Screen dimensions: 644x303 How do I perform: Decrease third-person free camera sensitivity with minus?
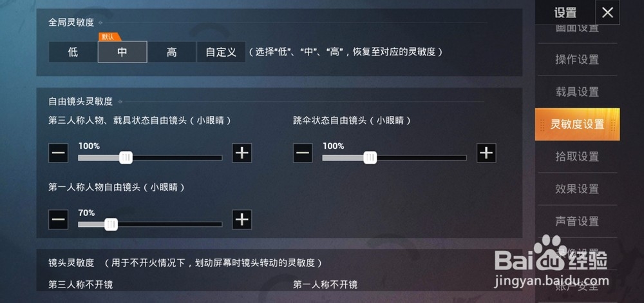click(x=59, y=153)
